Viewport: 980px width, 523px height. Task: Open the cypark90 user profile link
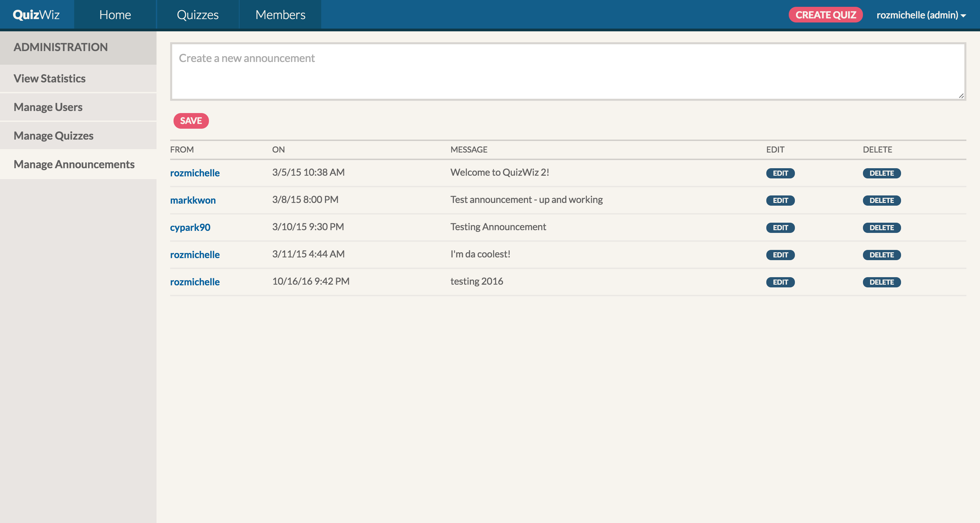190,227
